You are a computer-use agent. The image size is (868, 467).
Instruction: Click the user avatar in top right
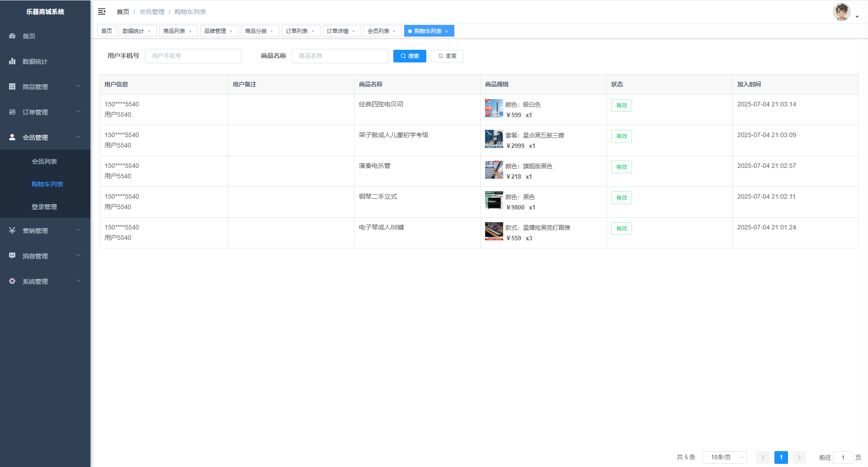pos(841,12)
